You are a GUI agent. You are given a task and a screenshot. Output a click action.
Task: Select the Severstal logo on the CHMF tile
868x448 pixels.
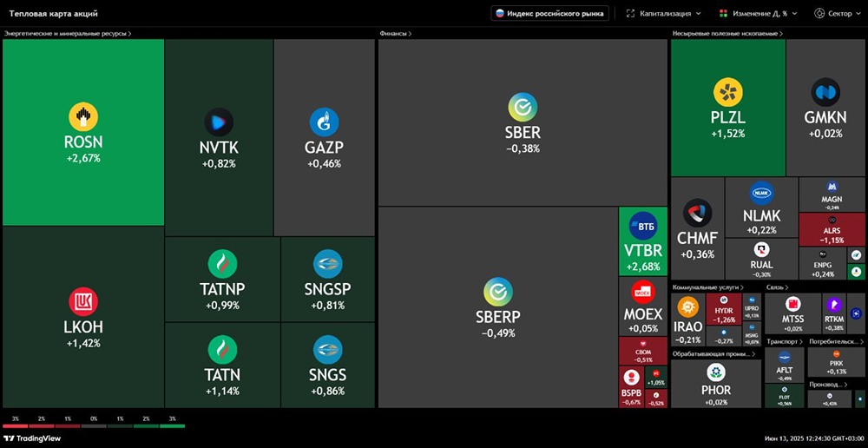pyautogui.click(x=697, y=214)
